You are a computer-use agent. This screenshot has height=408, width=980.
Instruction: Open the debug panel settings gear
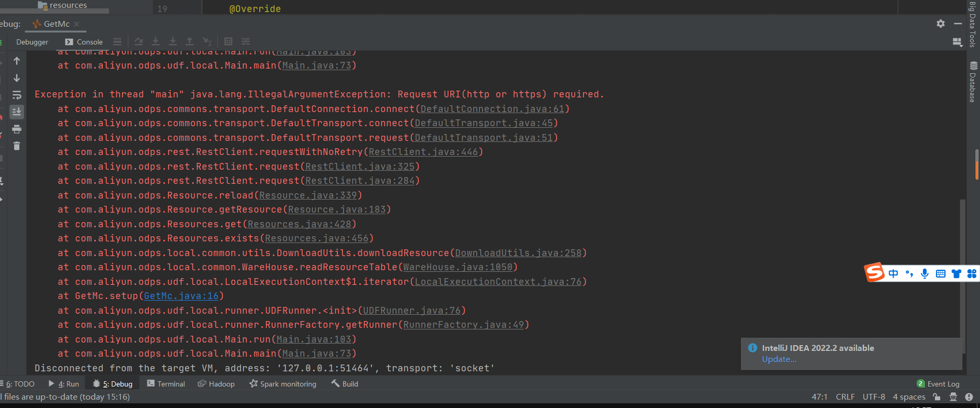click(x=941, y=24)
